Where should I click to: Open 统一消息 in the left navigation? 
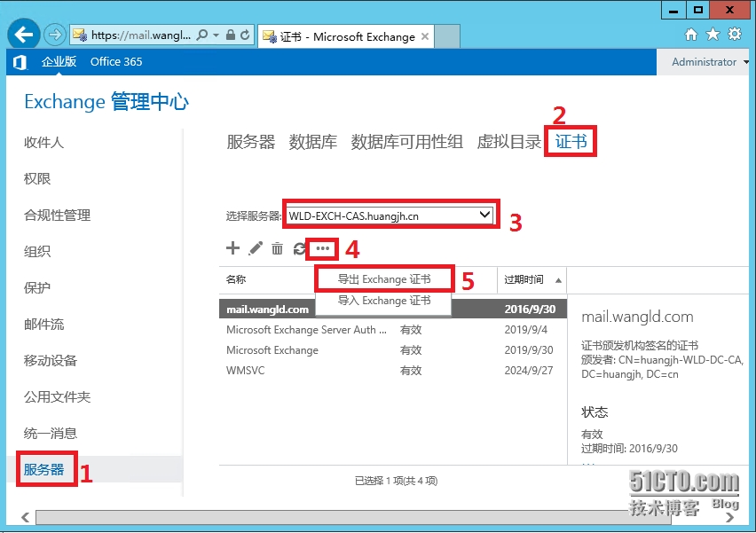click(x=51, y=434)
